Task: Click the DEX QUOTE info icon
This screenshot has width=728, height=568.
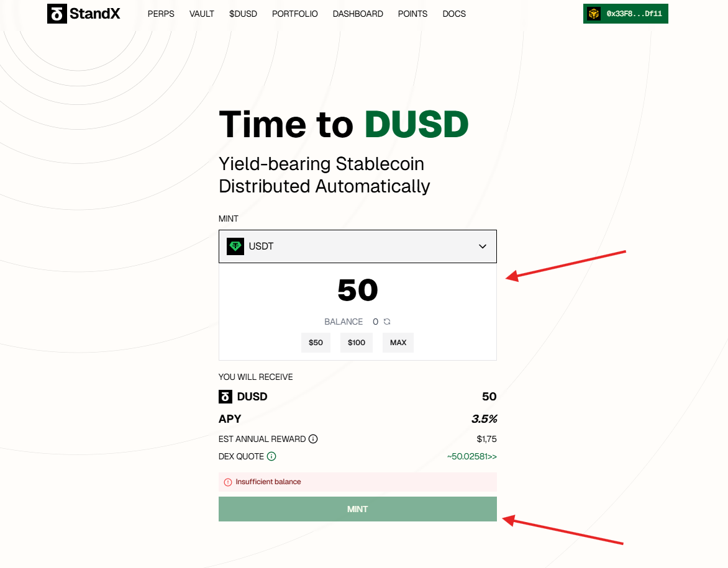Action: pos(271,456)
